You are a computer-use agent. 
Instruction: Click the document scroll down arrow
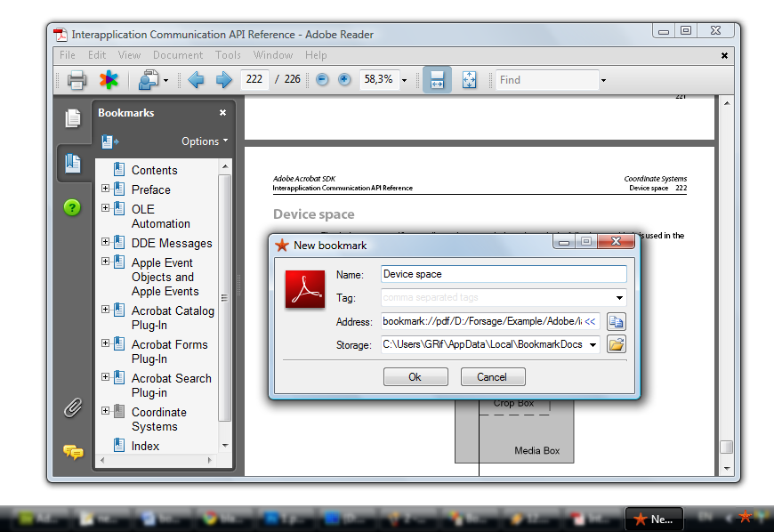tap(727, 469)
